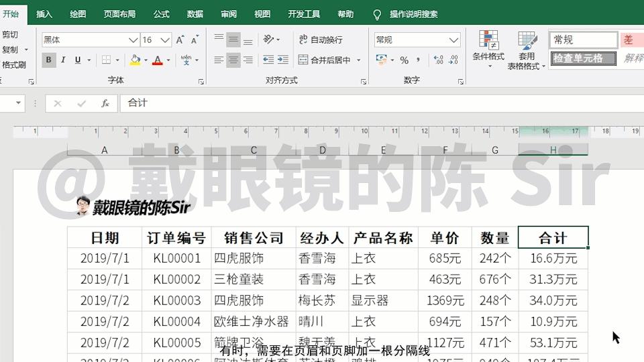Image resolution: width=644 pixels, height=362 pixels.
Task: Click the 格式刷 format painter
Action: coord(13,64)
